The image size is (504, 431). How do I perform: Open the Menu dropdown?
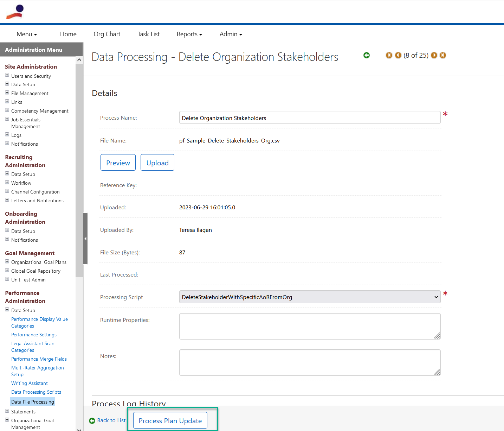27,34
